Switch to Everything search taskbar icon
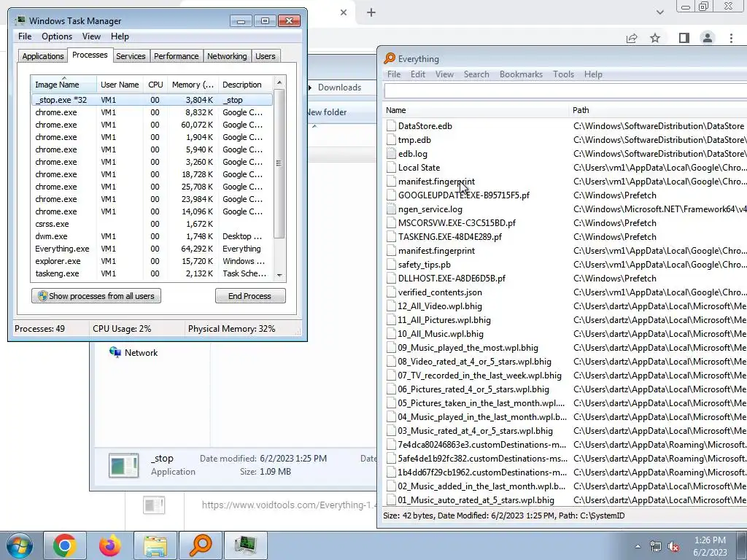The width and height of the screenshot is (747, 560). (201, 545)
